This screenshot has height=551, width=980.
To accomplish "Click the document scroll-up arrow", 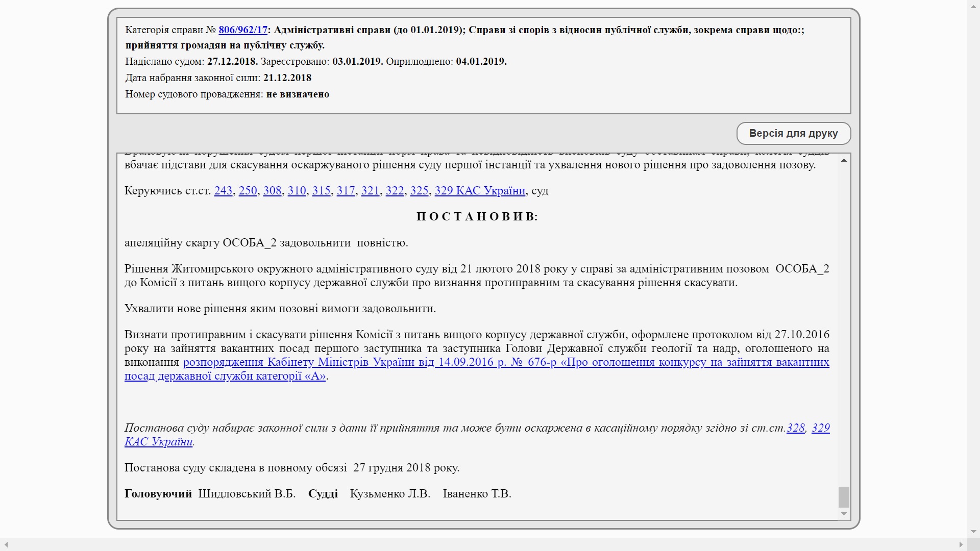I will point(844,160).
